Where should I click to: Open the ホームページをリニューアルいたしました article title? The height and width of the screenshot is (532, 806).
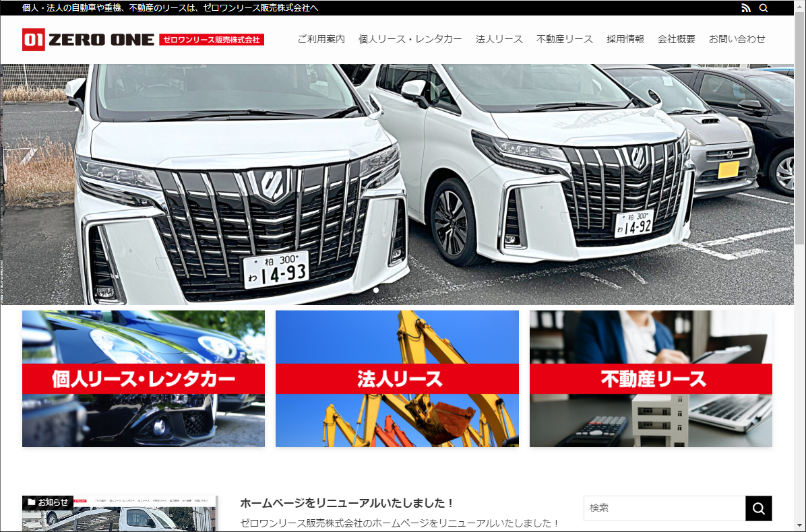pos(347,503)
